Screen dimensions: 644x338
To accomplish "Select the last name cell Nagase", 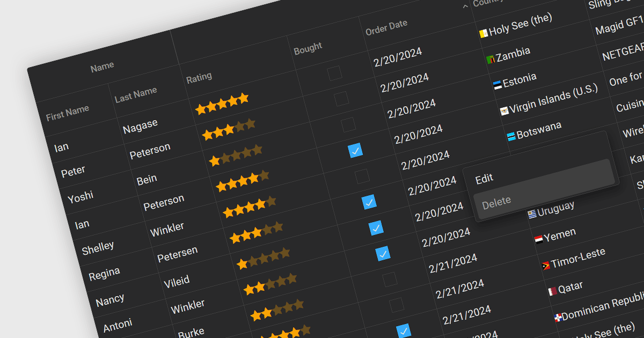I will click(x=140, y=127).
